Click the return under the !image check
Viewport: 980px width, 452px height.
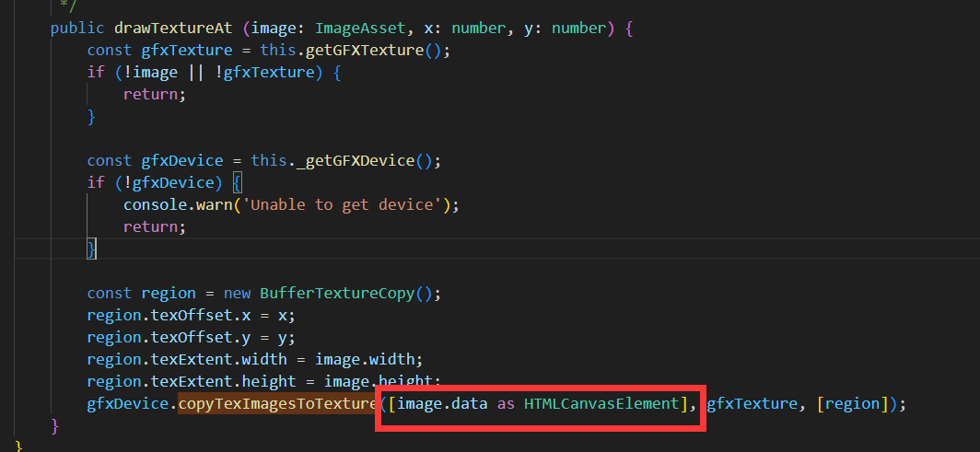point(151,94)
